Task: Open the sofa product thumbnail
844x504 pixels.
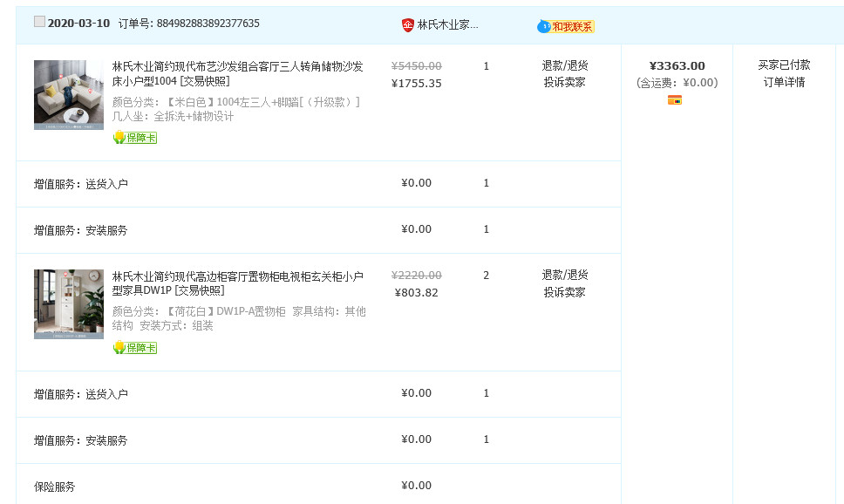Action: point(69,95)
